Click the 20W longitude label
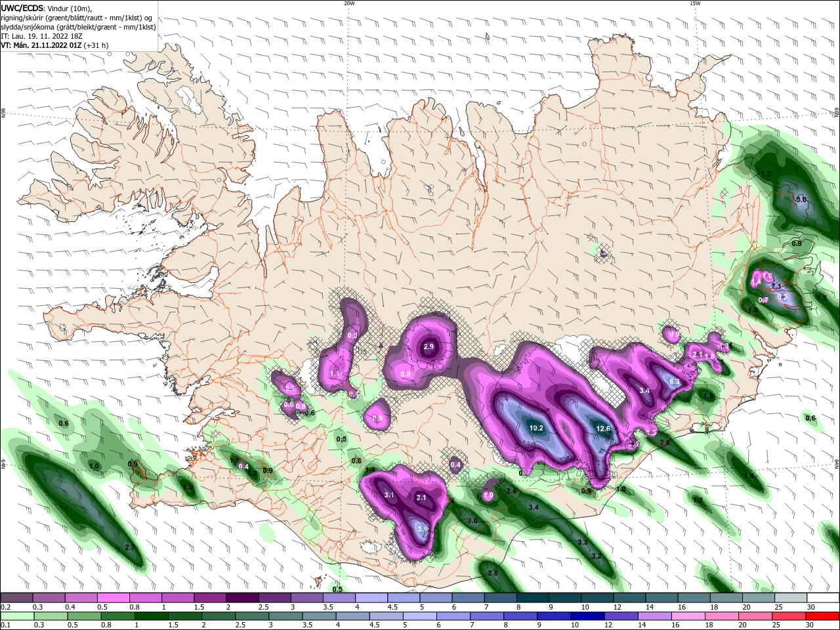The image size is (840, 630). (x=349, y=3)
